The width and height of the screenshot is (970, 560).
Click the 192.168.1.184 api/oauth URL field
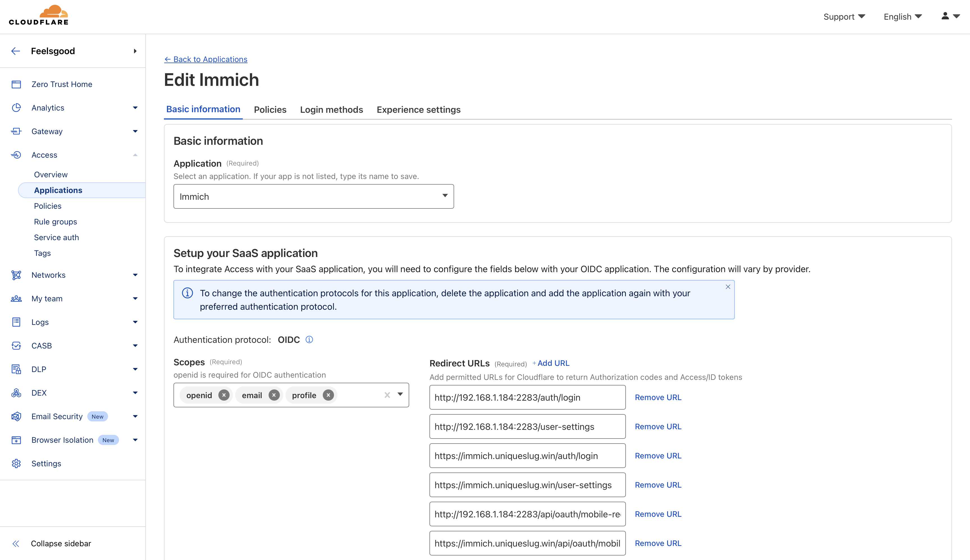click(x=527, y=514)
